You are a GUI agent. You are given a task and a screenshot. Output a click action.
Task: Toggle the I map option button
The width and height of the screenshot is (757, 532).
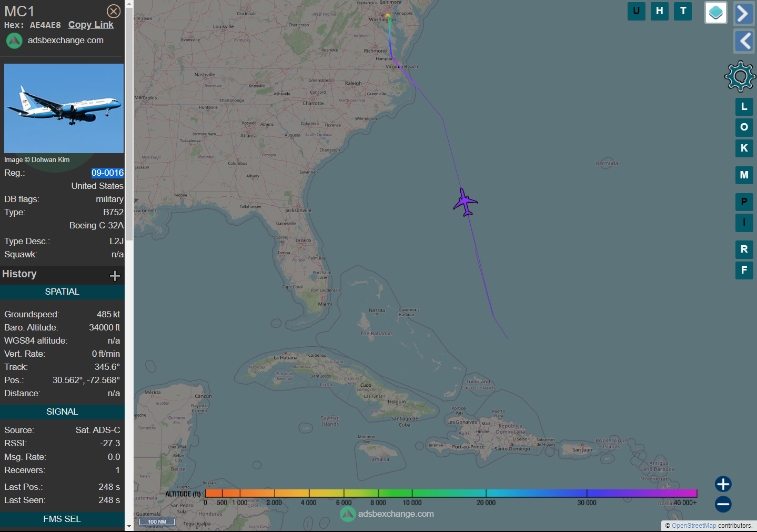click(744, 223)
